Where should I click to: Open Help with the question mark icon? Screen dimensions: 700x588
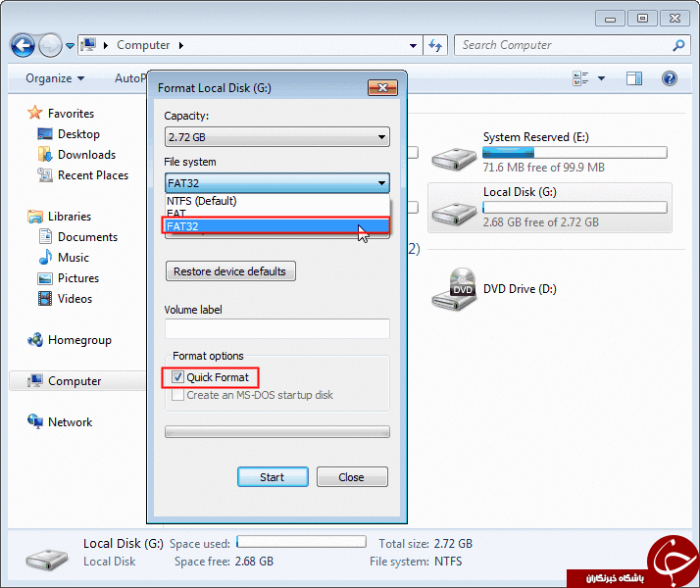(x=670, y=78)
